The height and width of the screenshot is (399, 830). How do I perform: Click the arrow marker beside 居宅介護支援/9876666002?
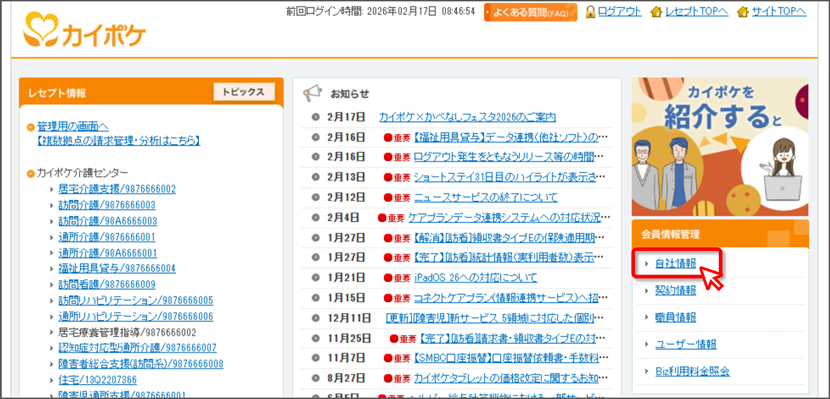[51, 189]
